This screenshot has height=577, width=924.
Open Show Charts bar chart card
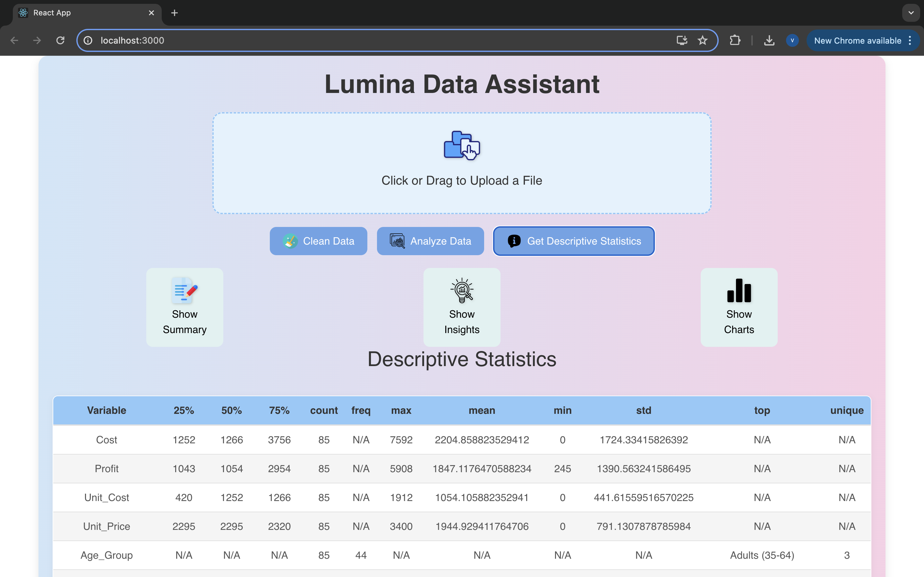tap(739, 307)
